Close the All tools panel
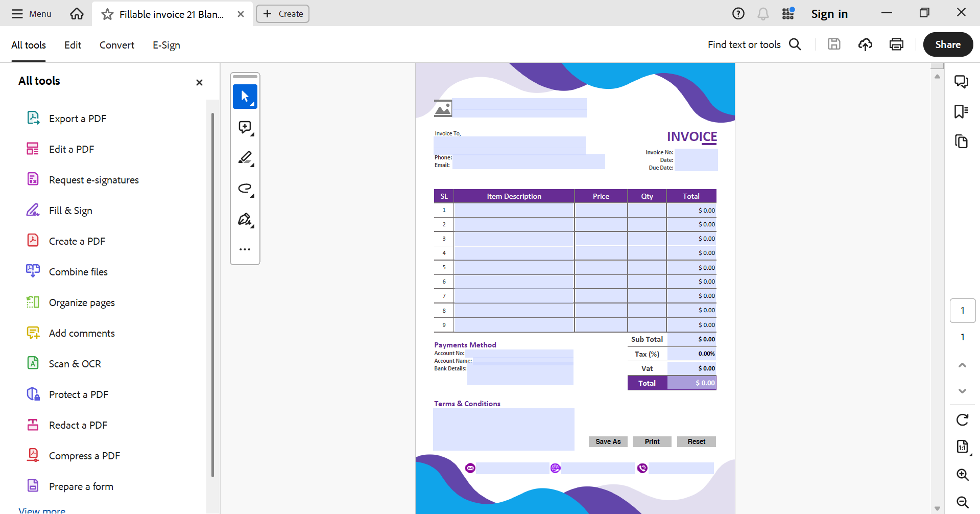This screenshot has width=980, height=514. (199, 82)
